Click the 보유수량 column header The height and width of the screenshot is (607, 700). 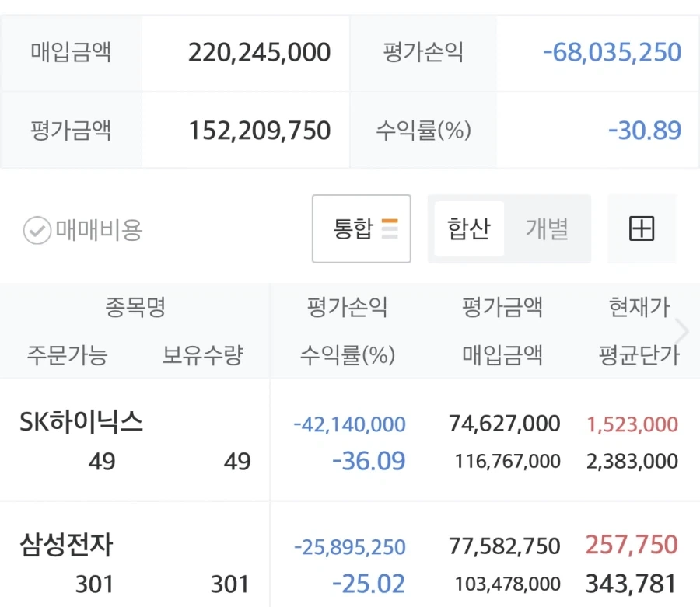click(x=203, y=355)
